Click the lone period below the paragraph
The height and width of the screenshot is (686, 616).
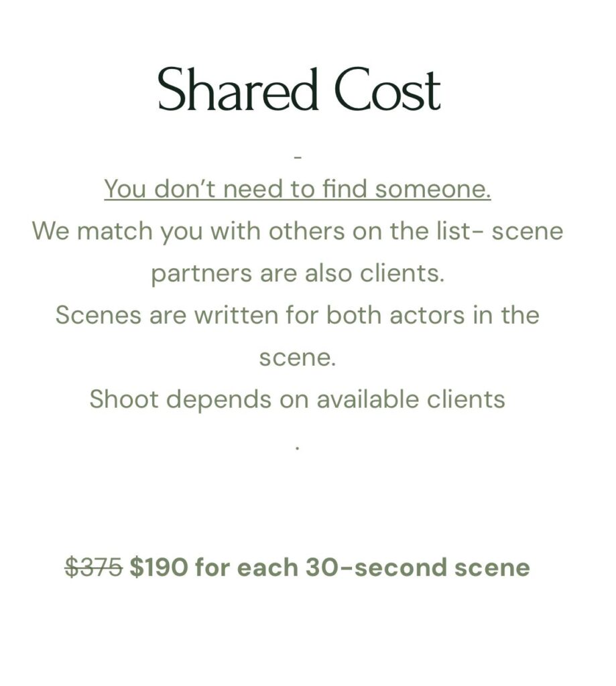(297, 448)
